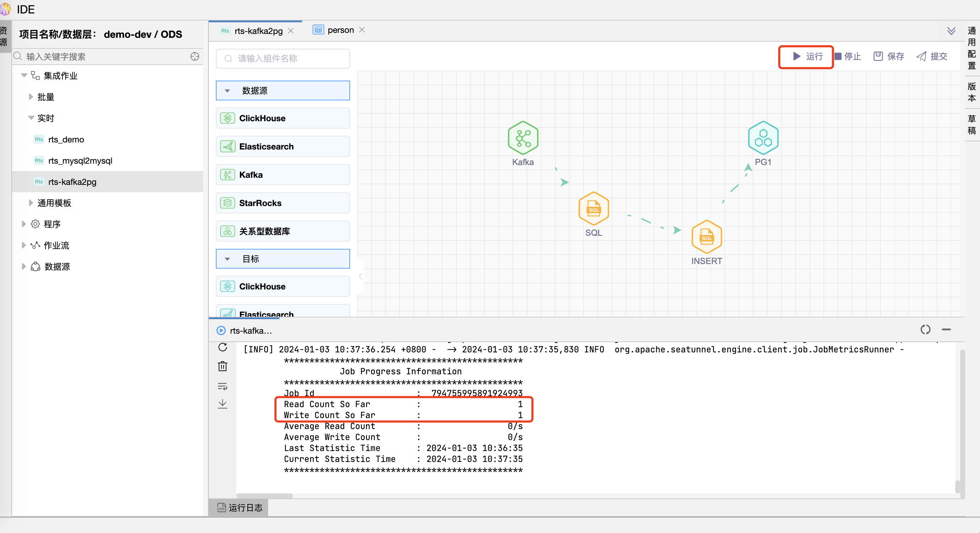Toggle word wrap icon in the log panel
Screen dimensions: 980x533
tap(223, 386)
